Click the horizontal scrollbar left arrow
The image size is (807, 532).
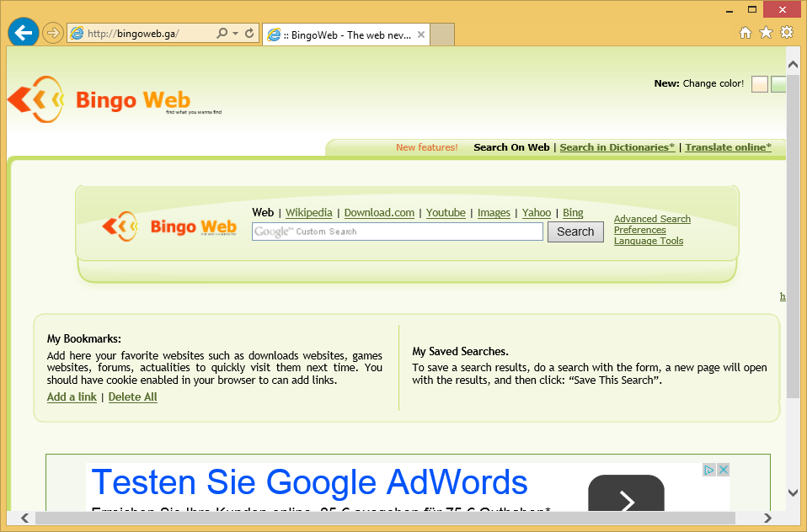coord(24,518)
